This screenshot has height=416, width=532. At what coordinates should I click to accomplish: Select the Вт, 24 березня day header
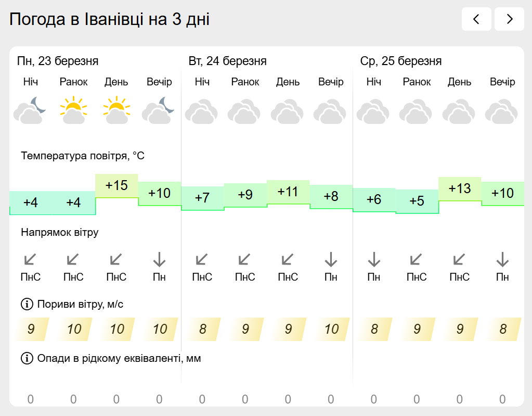pos(227,61)
